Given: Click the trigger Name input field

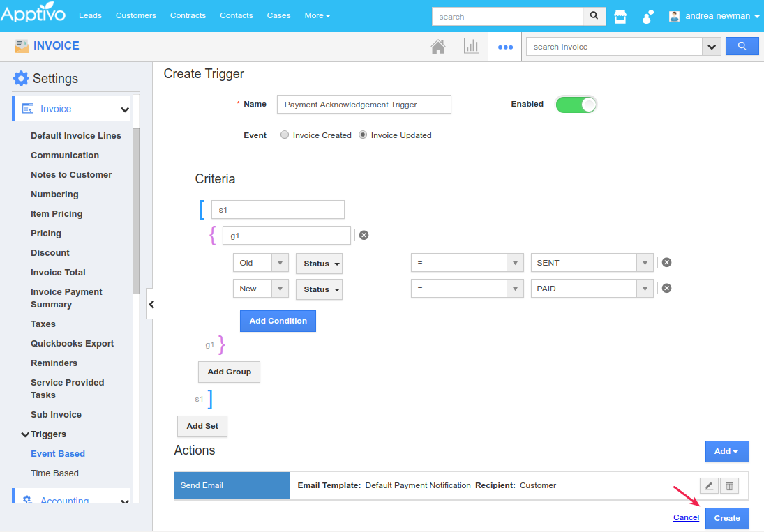Looking at the screenshot, I should (364, 105).
